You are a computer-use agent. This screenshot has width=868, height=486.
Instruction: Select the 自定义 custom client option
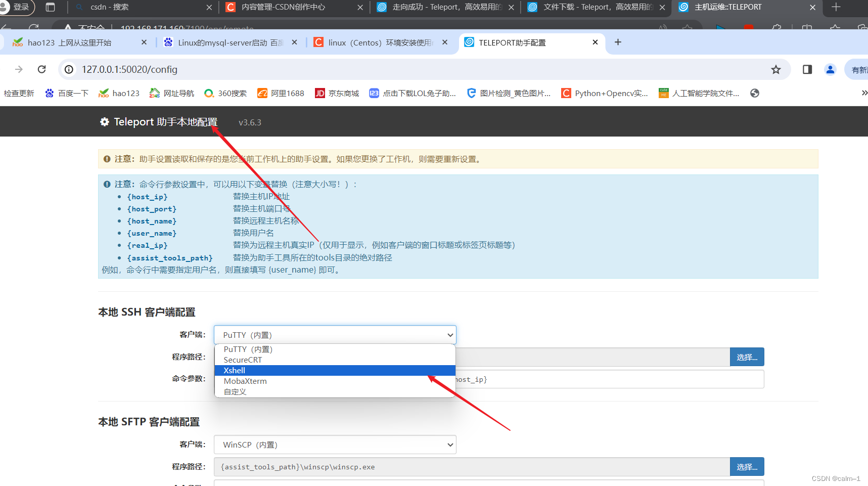point(335,391)
